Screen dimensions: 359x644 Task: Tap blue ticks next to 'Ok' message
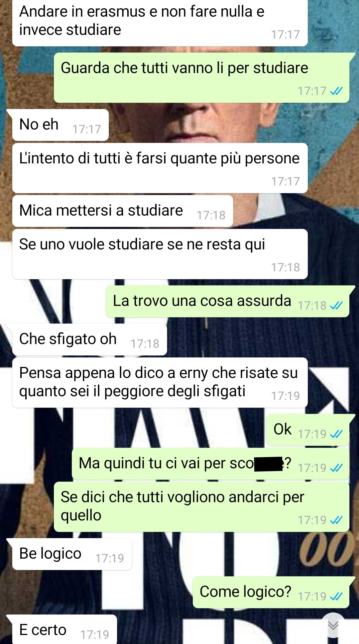(336, 434)
